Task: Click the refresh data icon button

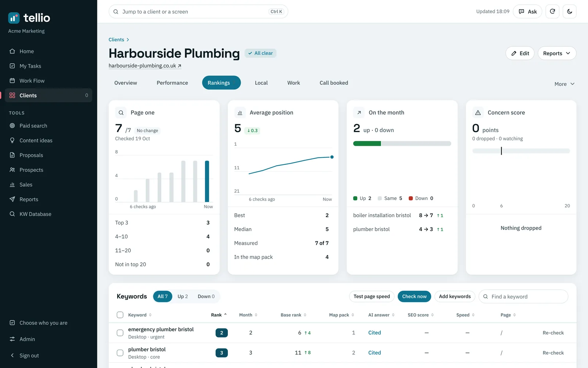Action: point(552,11)
